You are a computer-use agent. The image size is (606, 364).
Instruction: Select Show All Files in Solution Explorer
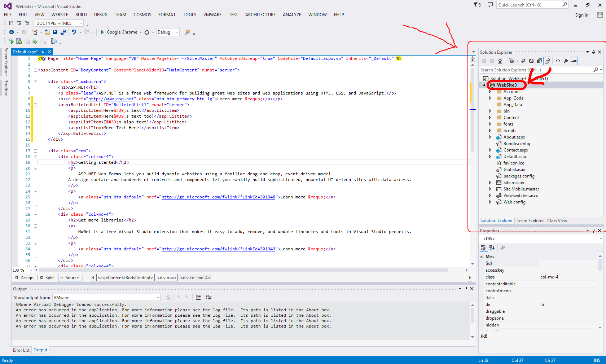coord(547,61)
